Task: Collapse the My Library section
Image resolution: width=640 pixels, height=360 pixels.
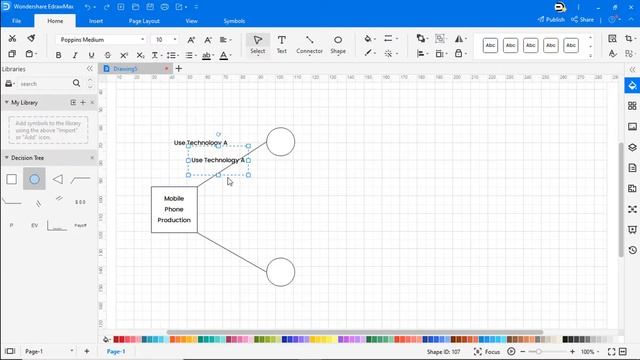Action: click(x=7, y=102)
